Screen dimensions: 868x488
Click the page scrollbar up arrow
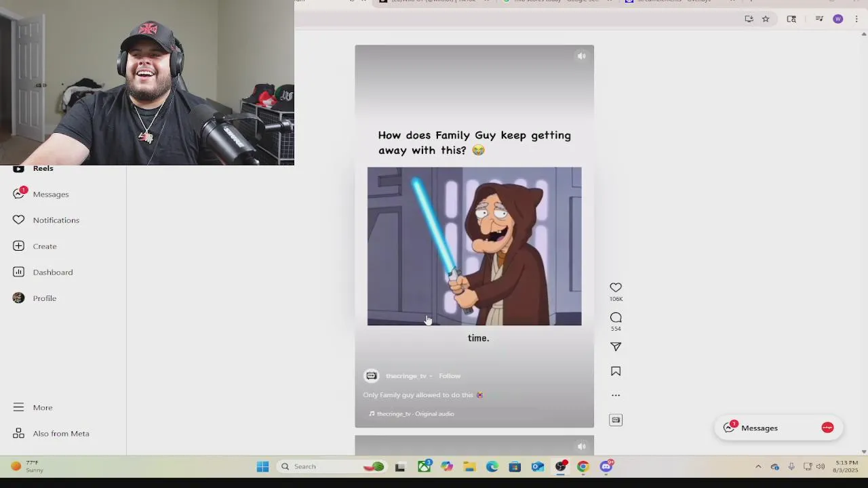click(x=863, y=34)
